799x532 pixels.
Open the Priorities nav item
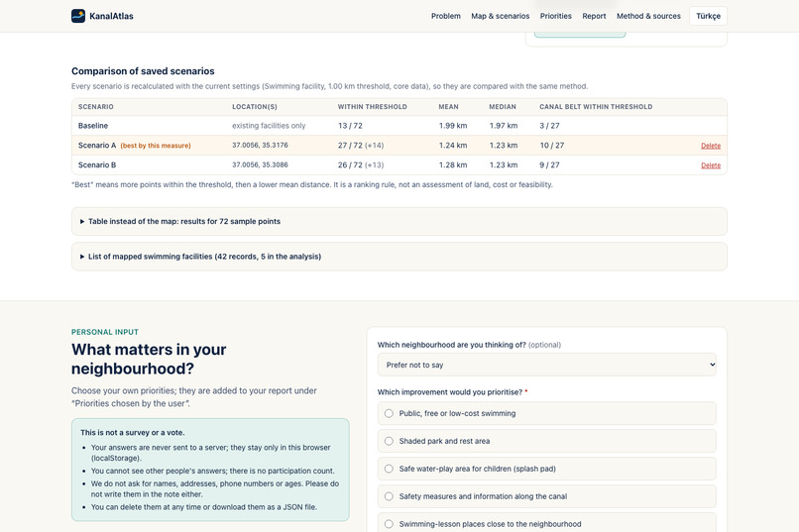click(x=556, y=16)
